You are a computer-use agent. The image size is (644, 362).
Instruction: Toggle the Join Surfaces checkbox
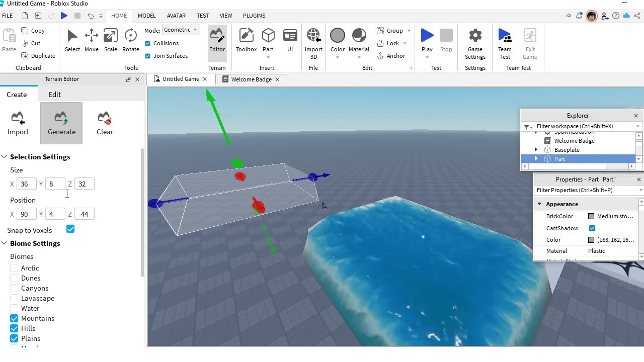147,56
